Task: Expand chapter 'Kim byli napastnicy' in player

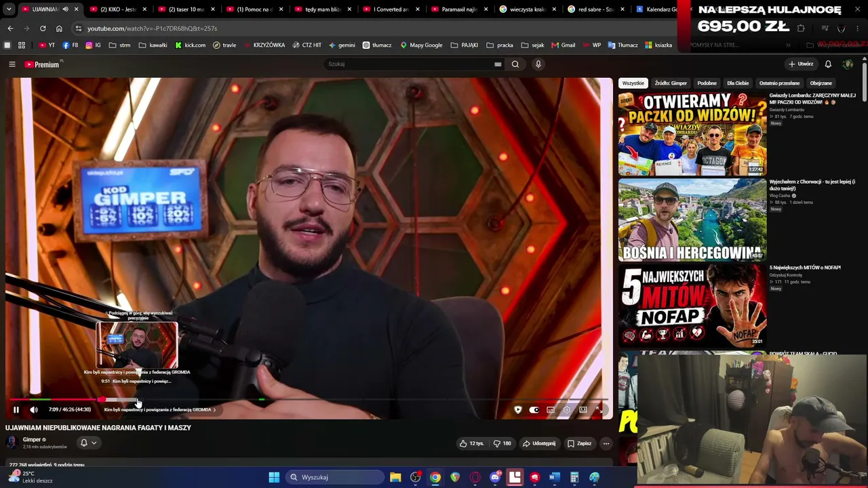Action: (160, 409)
